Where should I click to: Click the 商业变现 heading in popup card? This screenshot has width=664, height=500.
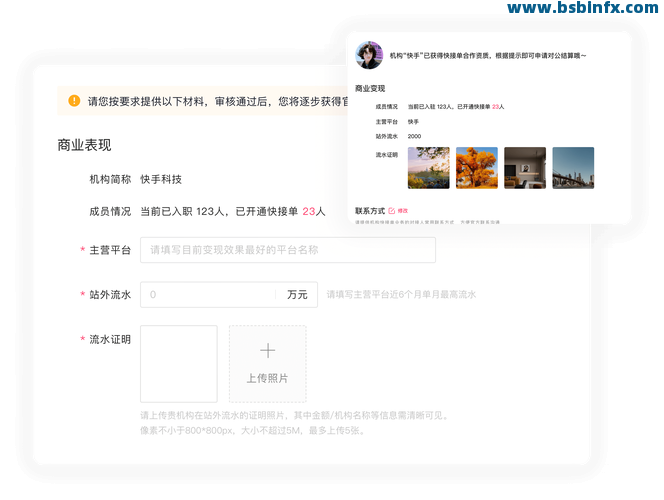tap(370, 88)
